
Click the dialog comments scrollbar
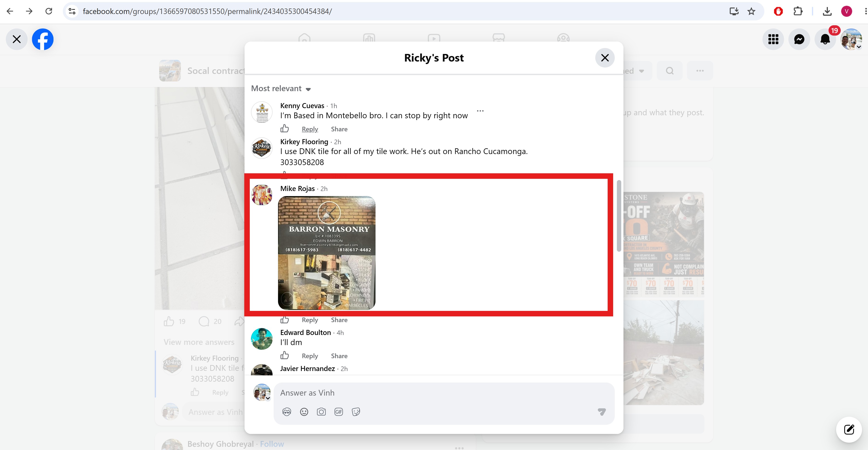619,216
